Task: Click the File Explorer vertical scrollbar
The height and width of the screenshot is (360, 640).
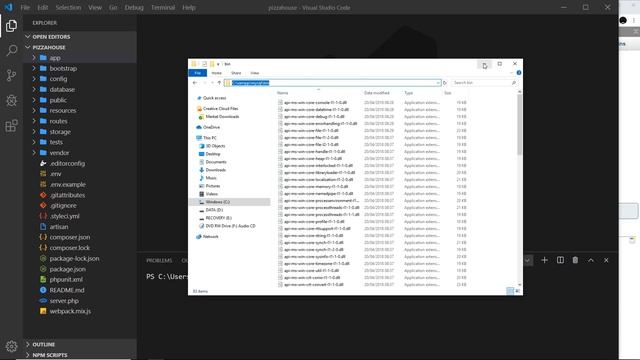Action: [x=520, y=124]
